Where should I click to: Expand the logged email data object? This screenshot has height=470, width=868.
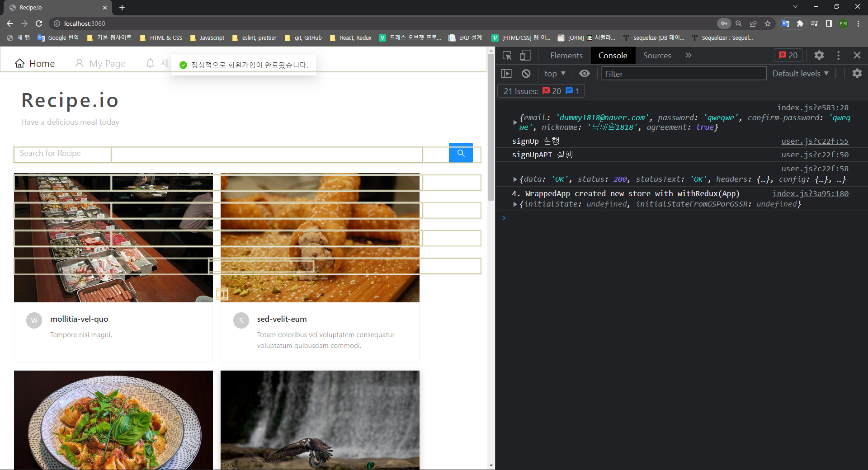515,122
